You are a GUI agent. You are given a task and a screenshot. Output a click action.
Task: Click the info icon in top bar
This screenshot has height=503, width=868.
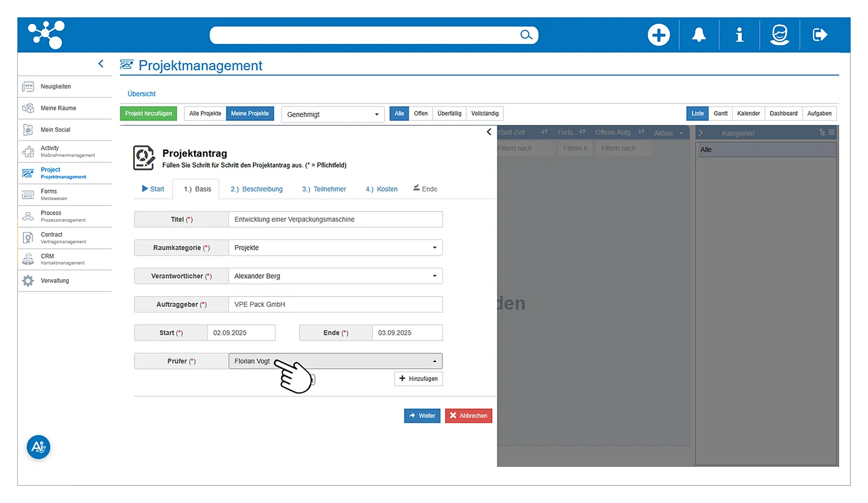tap(739, 35)
